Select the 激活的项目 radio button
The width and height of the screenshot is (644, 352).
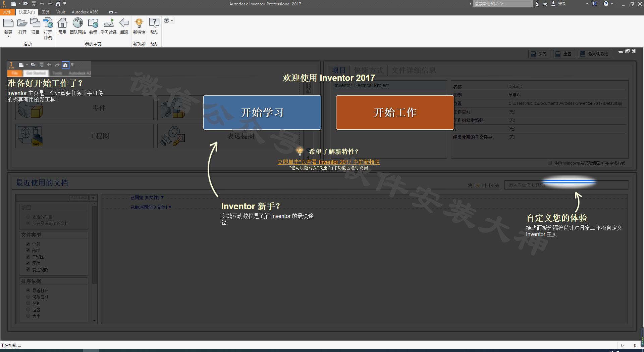[x=28, y=217]
